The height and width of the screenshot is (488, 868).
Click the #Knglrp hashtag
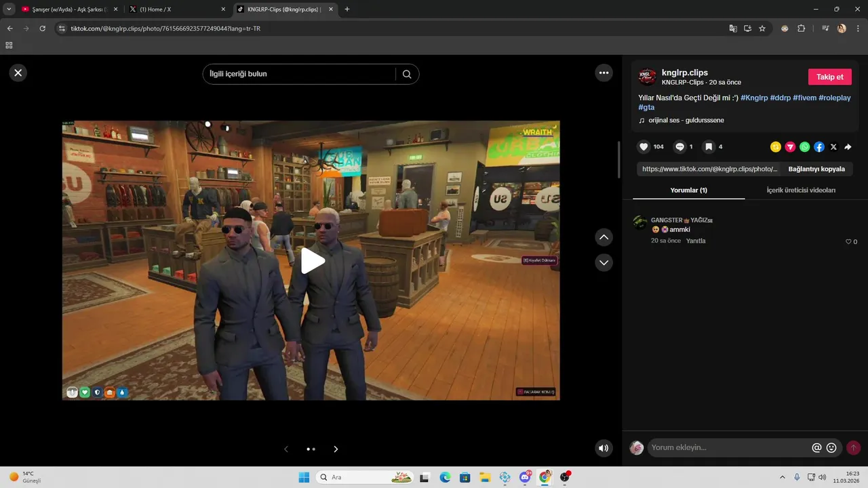coord(754,98)
